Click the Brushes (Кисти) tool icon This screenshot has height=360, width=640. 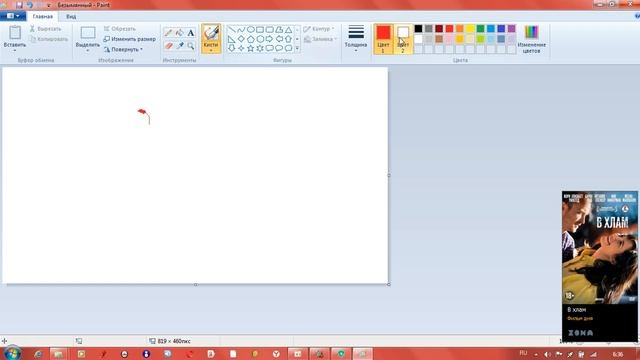click(211, 33)
